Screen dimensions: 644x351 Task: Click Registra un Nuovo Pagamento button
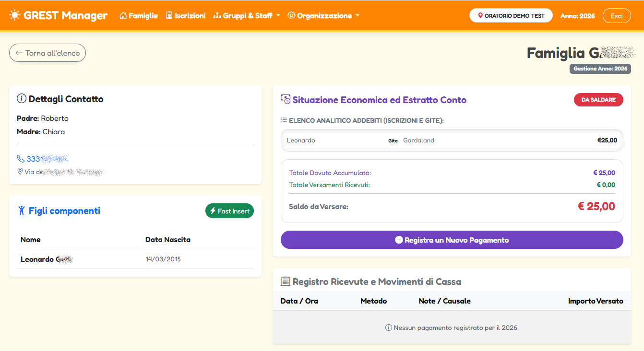pos(452,240)
